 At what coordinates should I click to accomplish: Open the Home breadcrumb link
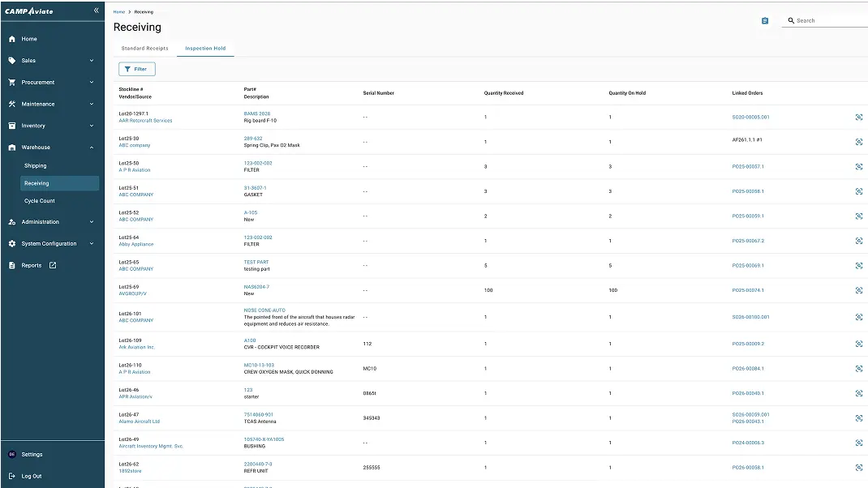click(119, 11)
